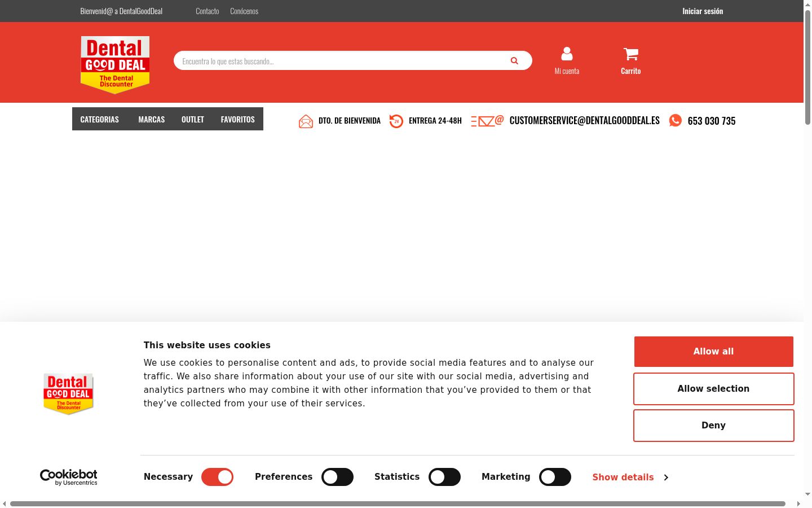Screen dimensions: 812x508
Task: Click the email envelope @ icon
Action: 487,121
